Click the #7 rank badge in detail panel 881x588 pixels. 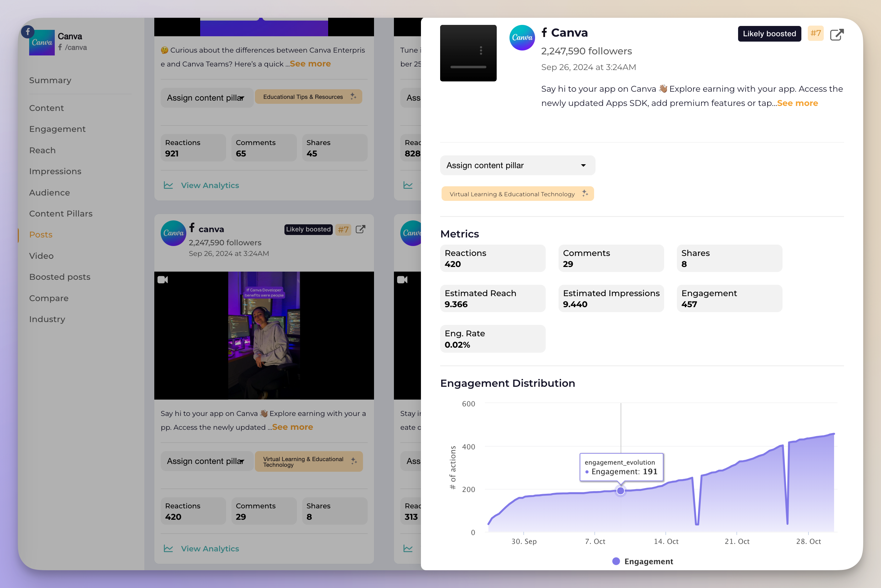coord(815,33)
